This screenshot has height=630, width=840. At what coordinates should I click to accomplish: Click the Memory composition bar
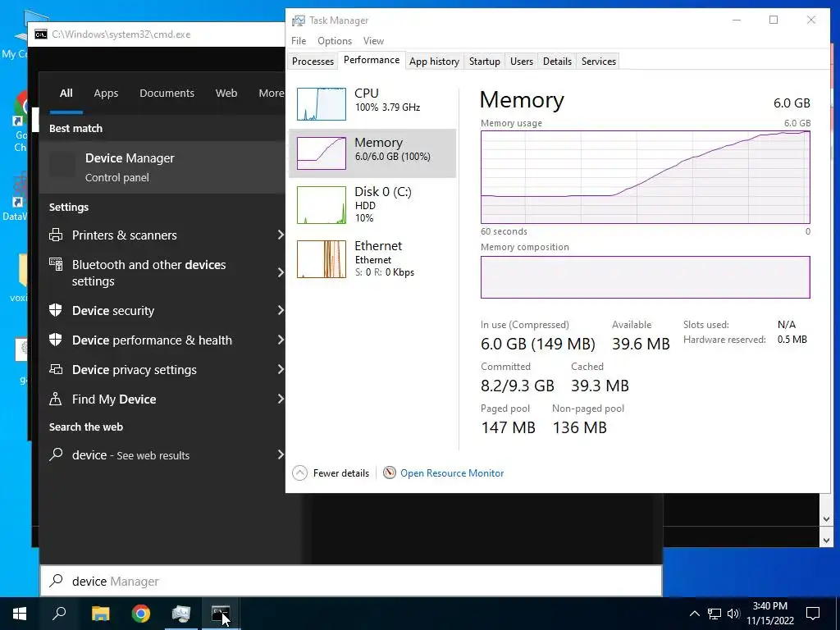645,277
